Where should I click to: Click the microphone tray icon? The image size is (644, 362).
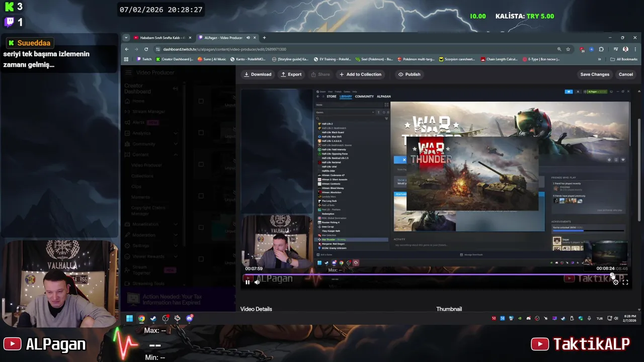pos(589,318)
